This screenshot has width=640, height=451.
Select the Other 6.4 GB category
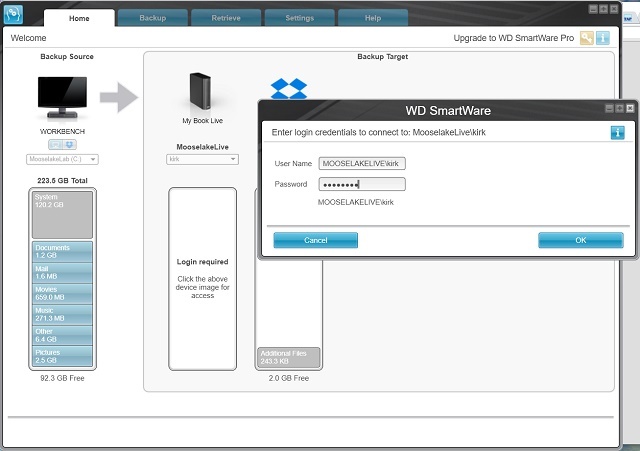(62, 335)
